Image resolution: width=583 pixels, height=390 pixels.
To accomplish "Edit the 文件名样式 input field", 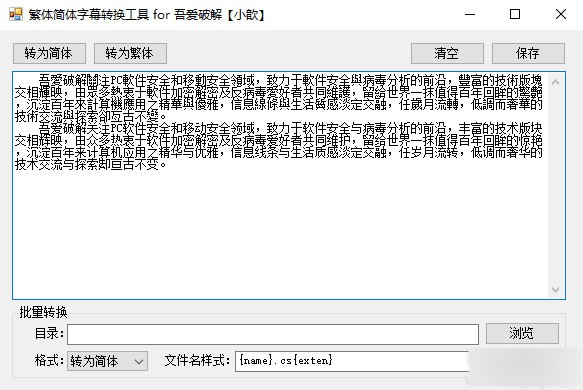I will 352,361.
